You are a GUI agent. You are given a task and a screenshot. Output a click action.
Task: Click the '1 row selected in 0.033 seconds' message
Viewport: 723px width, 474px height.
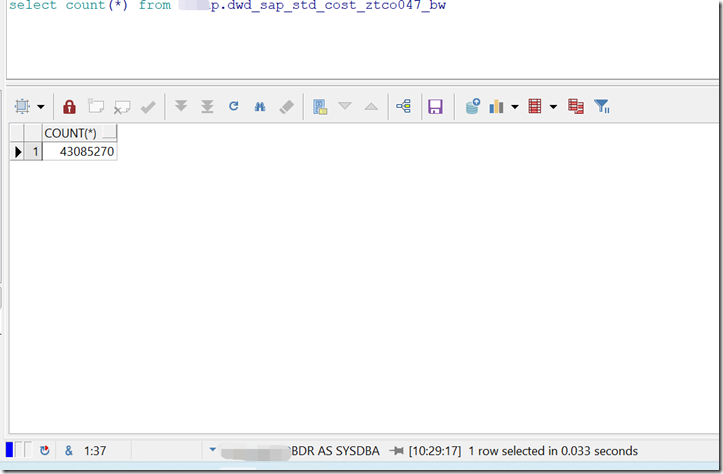pyautogui.click(x=553, y=450)
